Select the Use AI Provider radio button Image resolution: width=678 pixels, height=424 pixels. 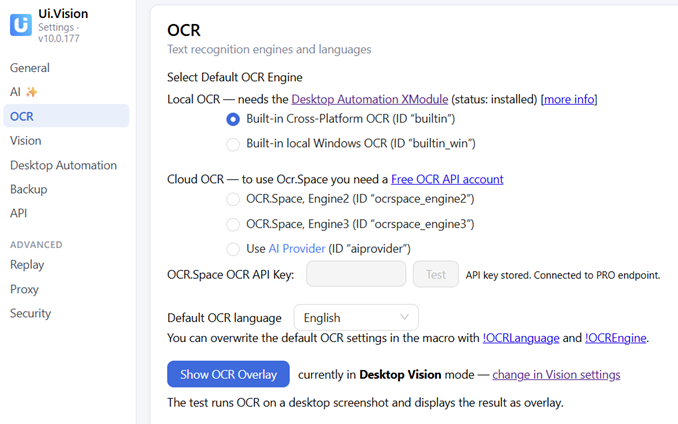pos(233,249)
